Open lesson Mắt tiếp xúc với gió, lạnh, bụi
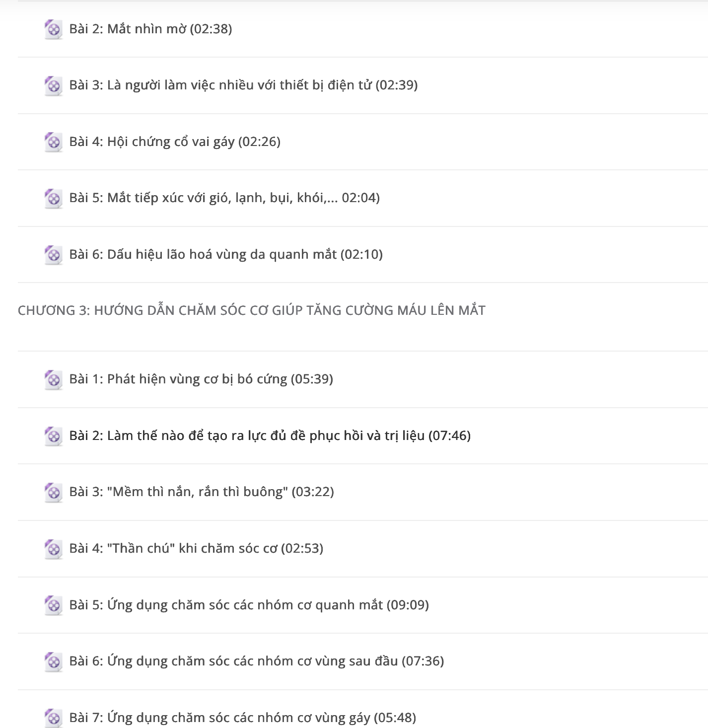 tap(224, 198)
